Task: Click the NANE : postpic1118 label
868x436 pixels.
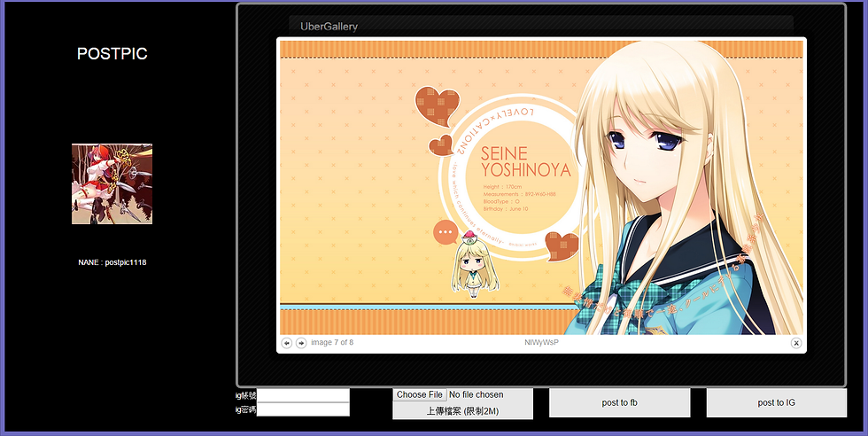Action: [x=112, y=262]
